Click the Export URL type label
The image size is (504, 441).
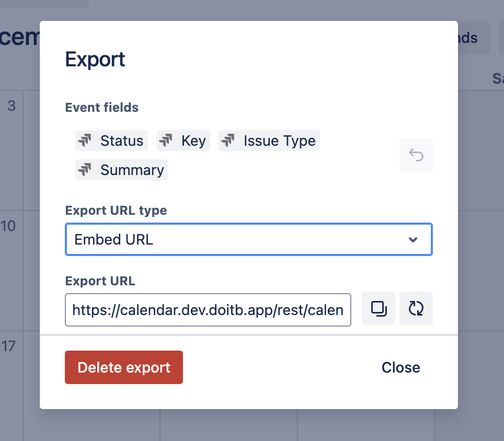(116, 211)
